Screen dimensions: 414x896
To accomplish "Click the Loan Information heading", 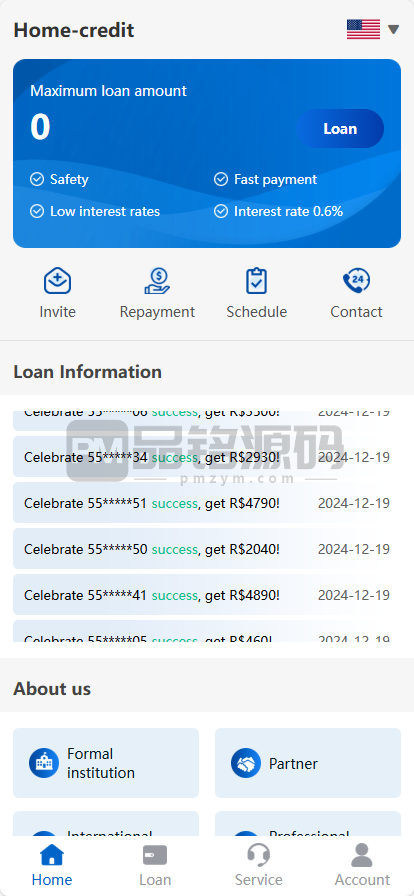I will (x=87, y=371).
